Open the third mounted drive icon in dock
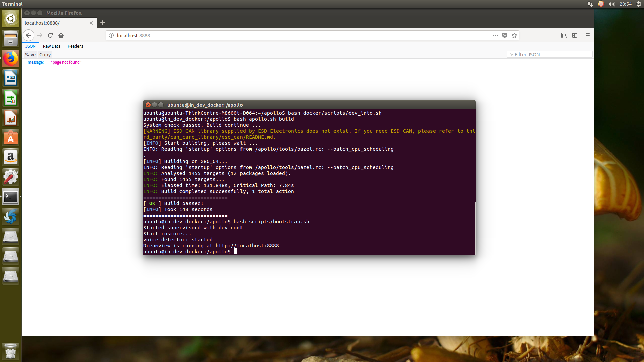 click(x=11, y=276)
